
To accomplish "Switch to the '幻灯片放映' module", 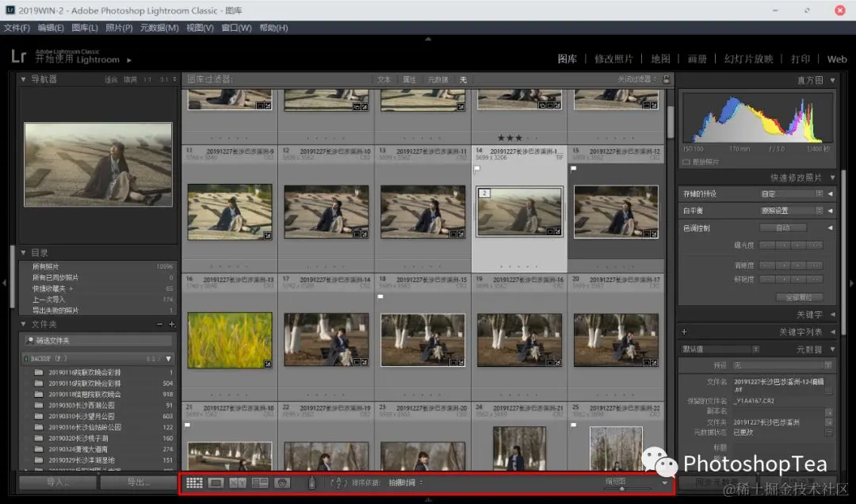I will [748, 59].
